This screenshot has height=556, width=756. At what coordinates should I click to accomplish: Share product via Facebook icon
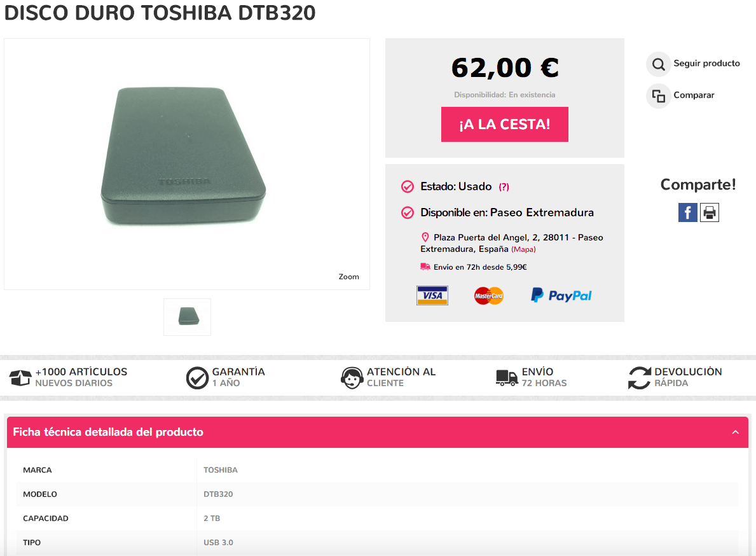pos(687,212)
